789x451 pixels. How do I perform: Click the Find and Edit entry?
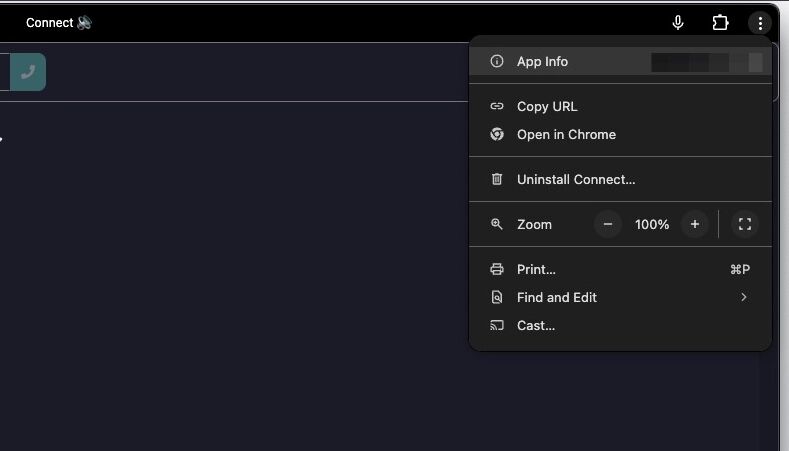tap(557, 297)
